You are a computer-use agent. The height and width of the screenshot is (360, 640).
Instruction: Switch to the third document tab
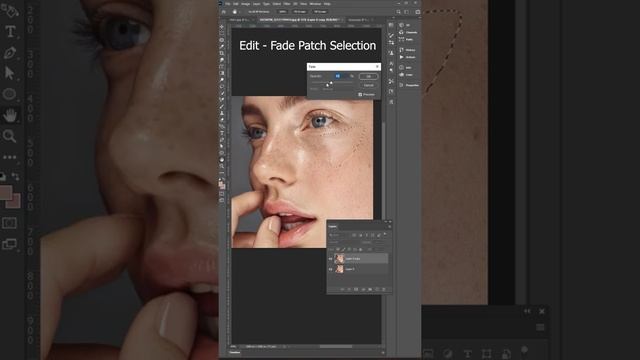(359, 20)
